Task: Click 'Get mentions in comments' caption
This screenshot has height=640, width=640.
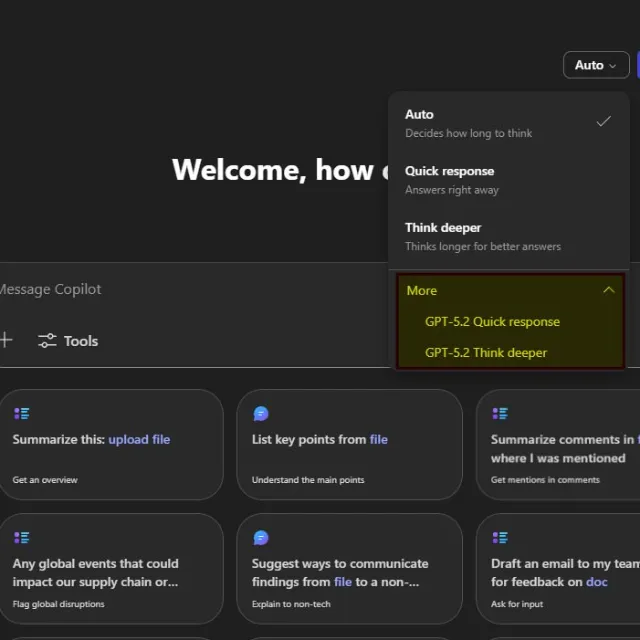Action: pyautogui.click(x=545, y=480)
